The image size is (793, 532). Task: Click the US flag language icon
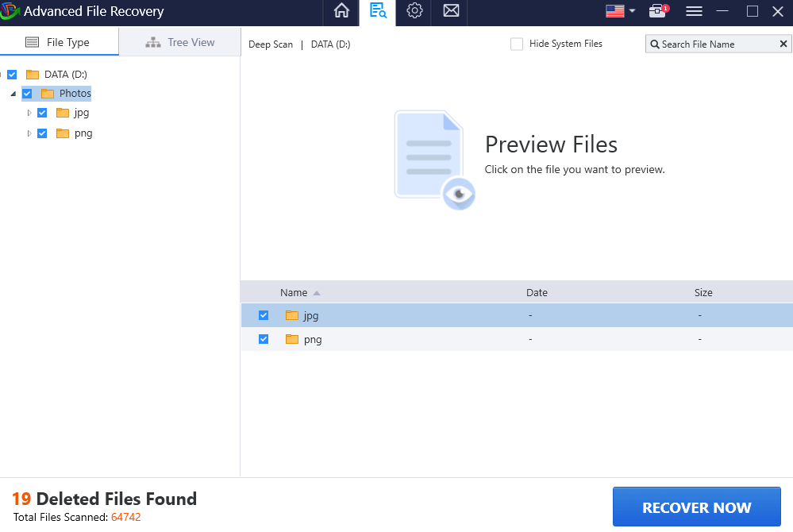tap(614, 11)
